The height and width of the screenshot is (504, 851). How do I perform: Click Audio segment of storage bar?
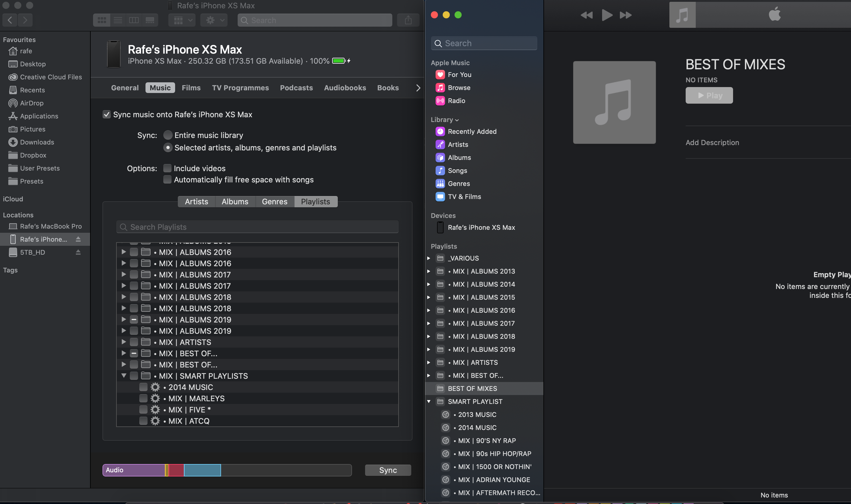pyautogui.click(x=134, y=470)
